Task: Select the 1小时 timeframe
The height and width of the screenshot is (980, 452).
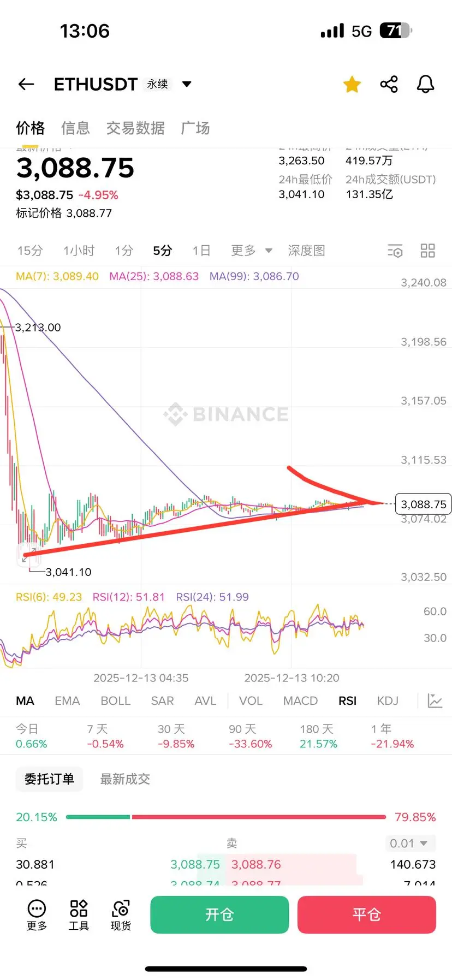Action: [79, 251]
